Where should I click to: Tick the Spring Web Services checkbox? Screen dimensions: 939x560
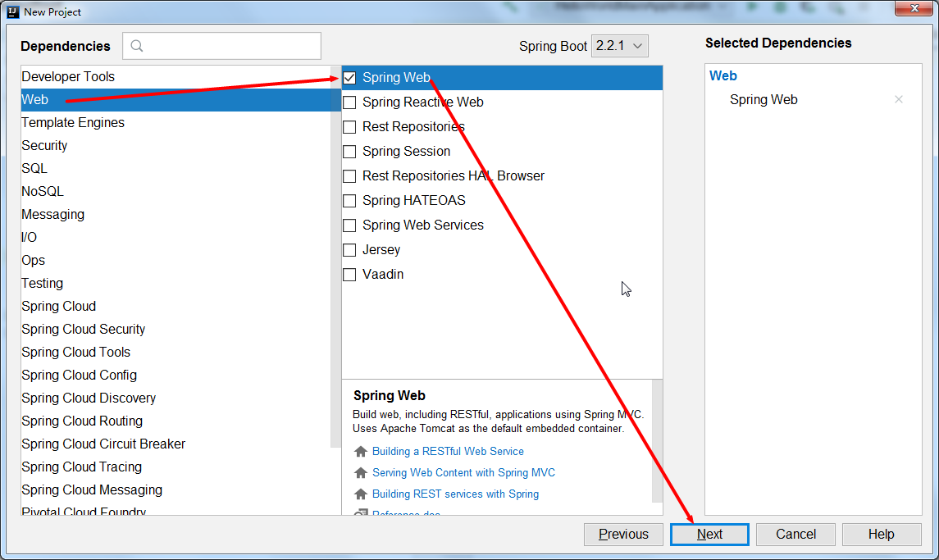click(349, 225)
